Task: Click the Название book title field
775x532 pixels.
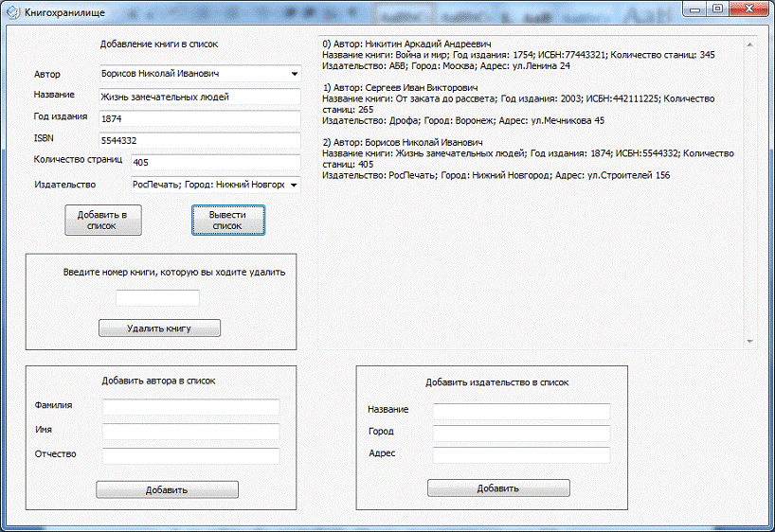Action: (200, 97)
